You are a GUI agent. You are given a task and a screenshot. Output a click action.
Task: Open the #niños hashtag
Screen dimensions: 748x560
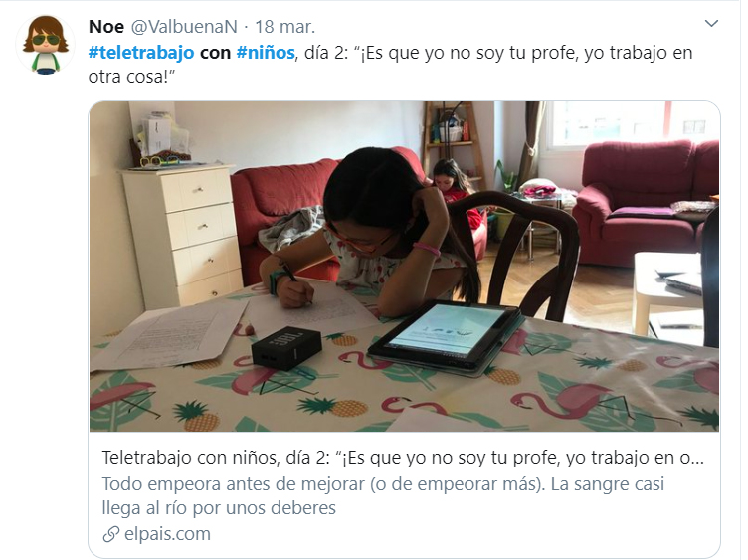pos(266,53)
